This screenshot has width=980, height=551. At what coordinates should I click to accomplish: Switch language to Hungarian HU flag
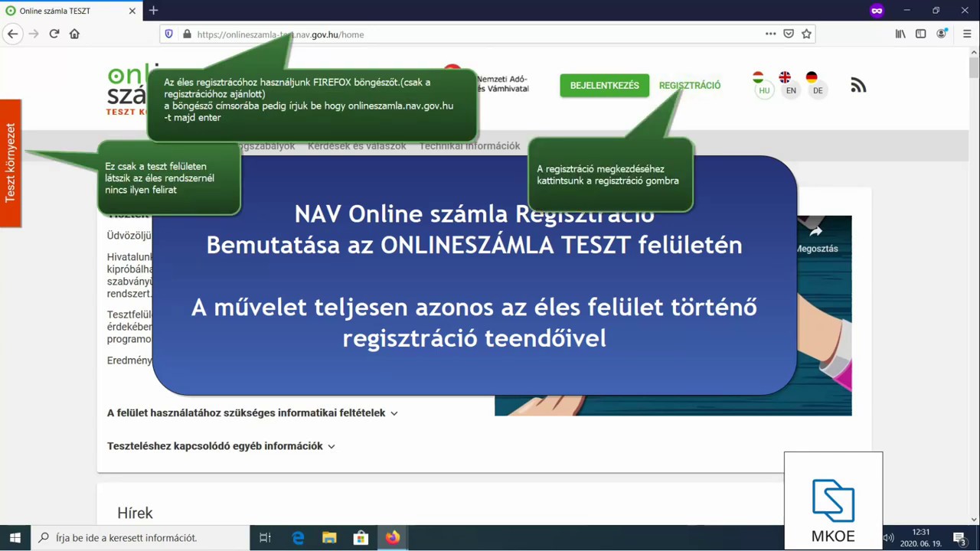coord(763,84)
